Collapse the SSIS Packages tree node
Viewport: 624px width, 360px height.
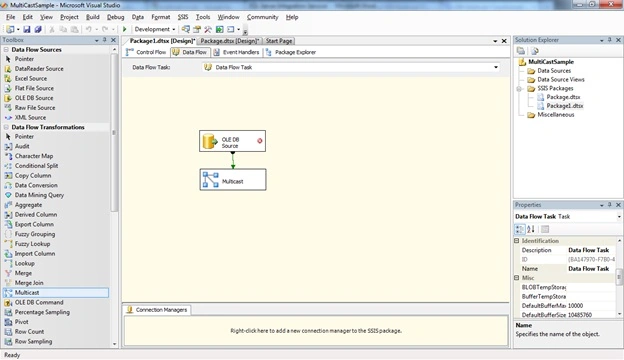[519, 88]
